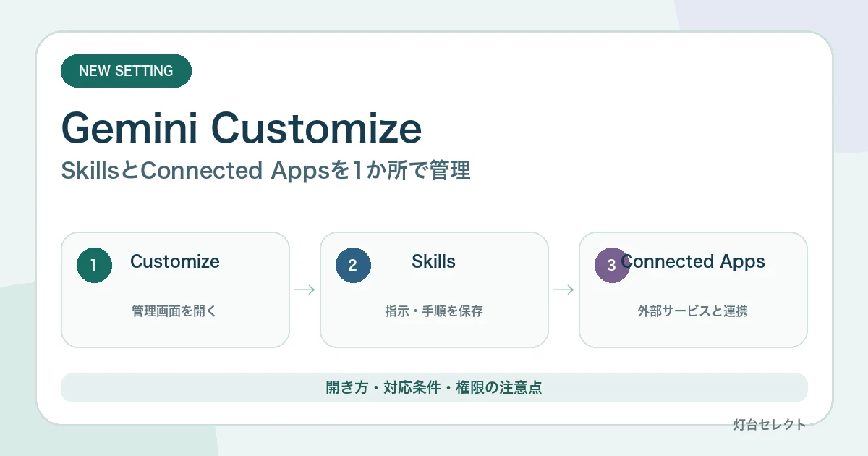Screen dimensions: 868x456
Task: Select the Skills card title
Action: click(x=433, y=261)
